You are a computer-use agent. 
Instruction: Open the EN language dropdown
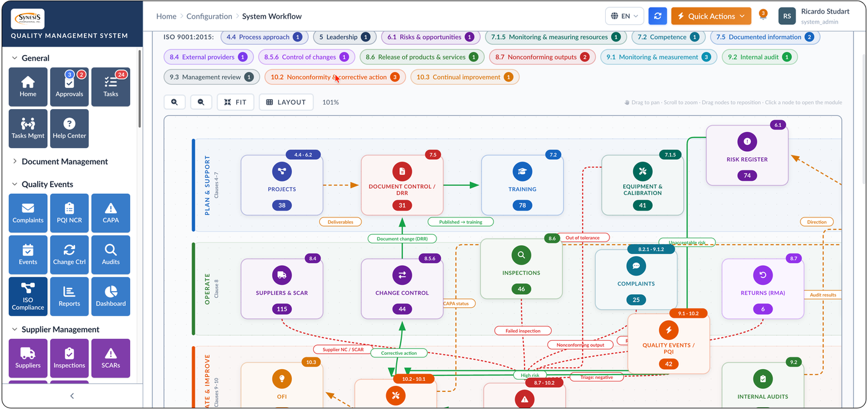pos(624,16)
